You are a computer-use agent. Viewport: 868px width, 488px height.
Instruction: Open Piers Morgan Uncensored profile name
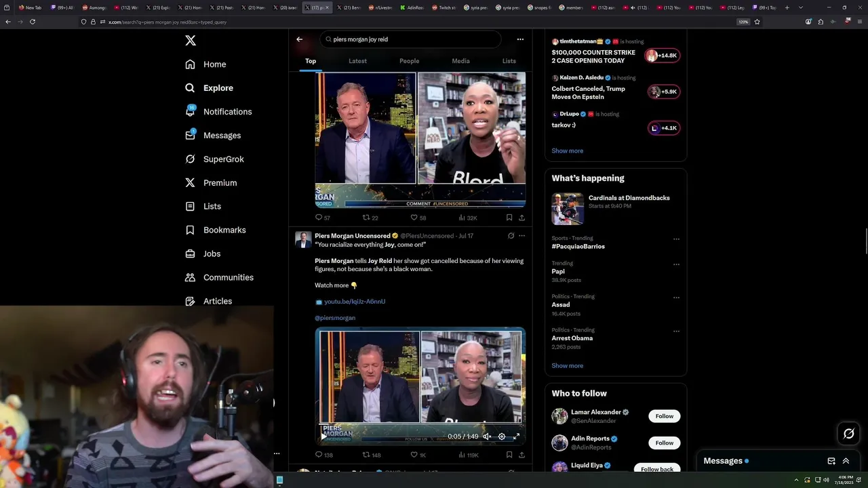[352, 236]
